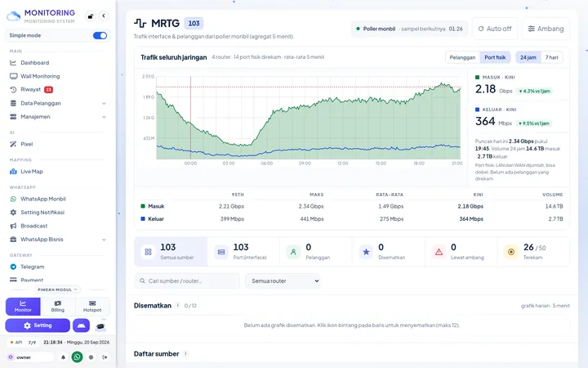Click the sidebar lock icon
Image resolution: width=588 pixels, height=368 pixels.
[x=91, y=16]
